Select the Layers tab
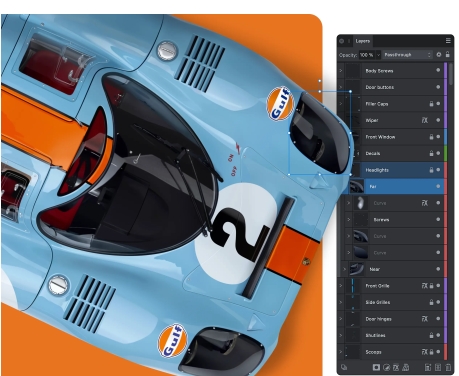Image resolution: width=459 pixels, height=376 pixels. (x=362, y=41)
